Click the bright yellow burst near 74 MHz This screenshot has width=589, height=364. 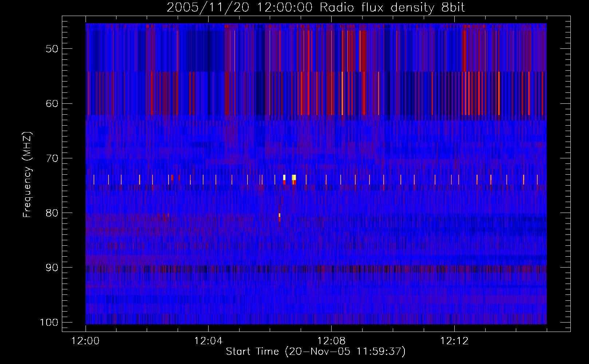click(x=294, y=177)
